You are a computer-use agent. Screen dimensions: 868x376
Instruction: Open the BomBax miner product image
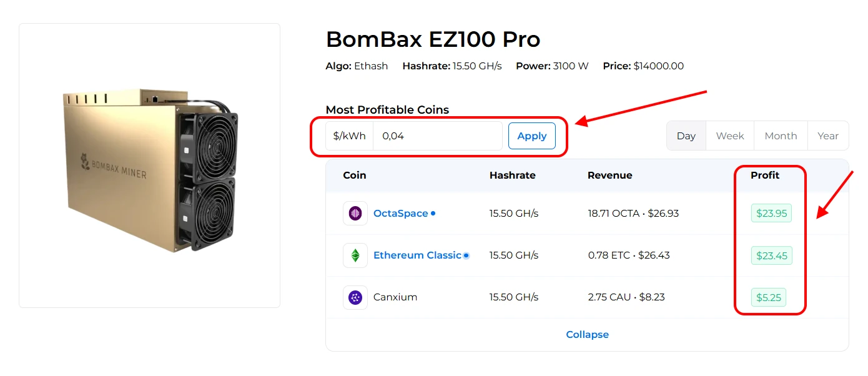click(x=150, y=166)
